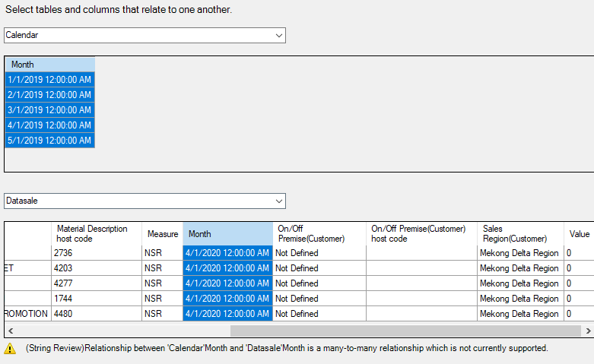Select the 1/1/2019 row in Calendar
Viewport: 594px width, 364px height.
click(49, 80)
